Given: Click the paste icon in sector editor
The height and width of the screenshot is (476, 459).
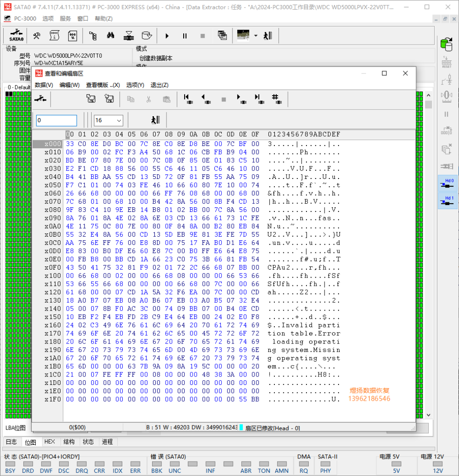Looking at the screenshot, I should pyautogui.click(x=166, y=99).
